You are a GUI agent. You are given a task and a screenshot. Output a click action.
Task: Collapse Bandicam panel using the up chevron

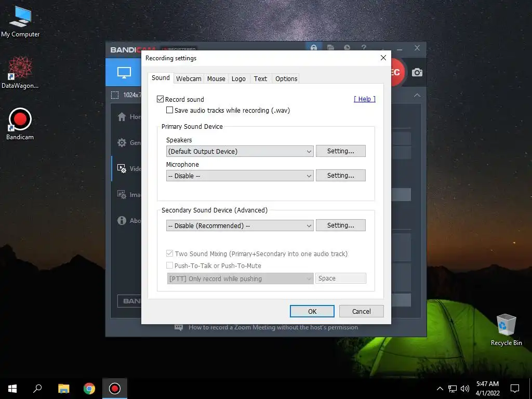click(417, 96)
